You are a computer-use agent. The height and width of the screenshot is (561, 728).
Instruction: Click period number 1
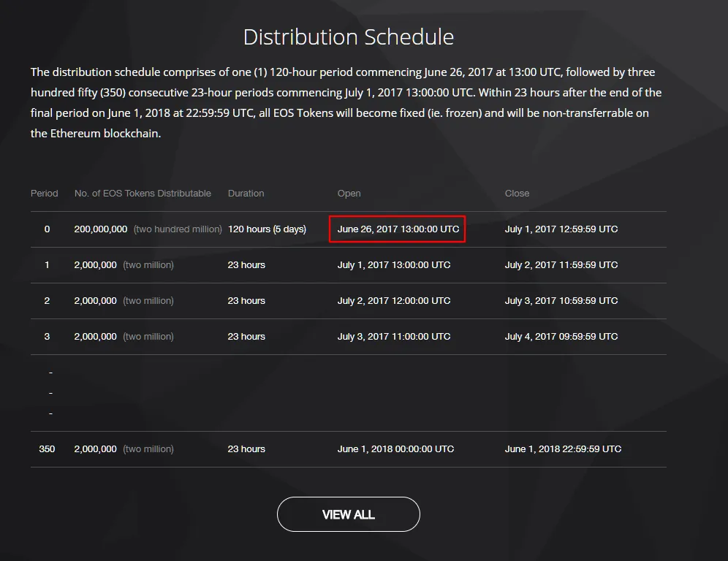click(47, 265)
